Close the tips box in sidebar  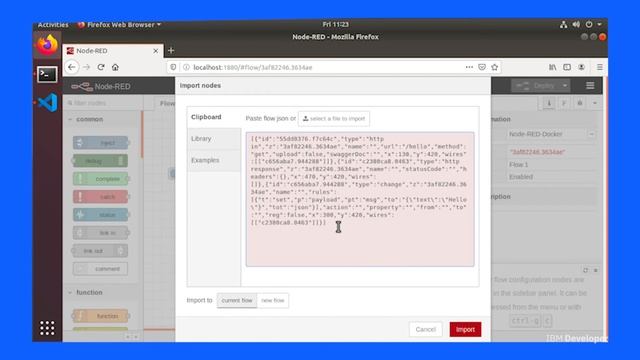pos(596,270)
